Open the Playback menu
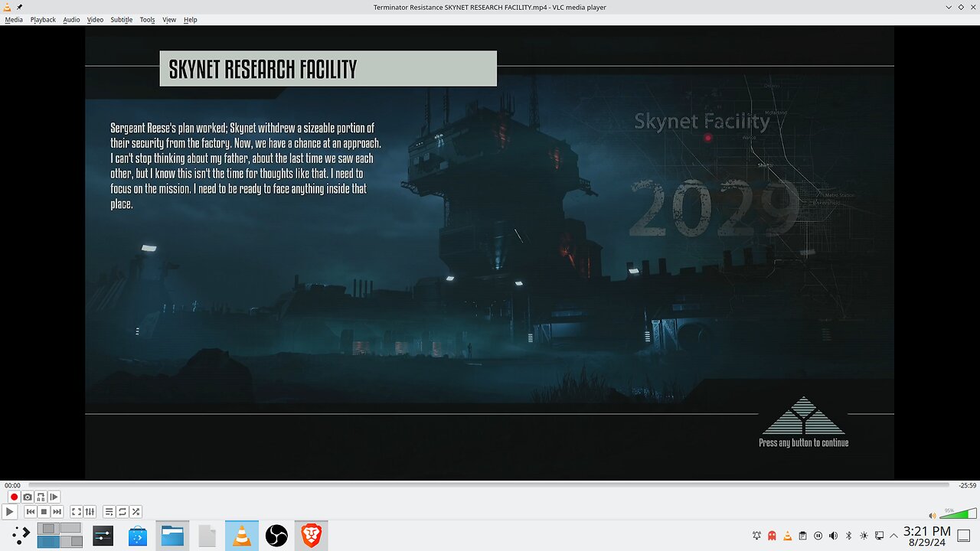Image resolution: width=980 pixels, height=551 pixels. [43, 20]
